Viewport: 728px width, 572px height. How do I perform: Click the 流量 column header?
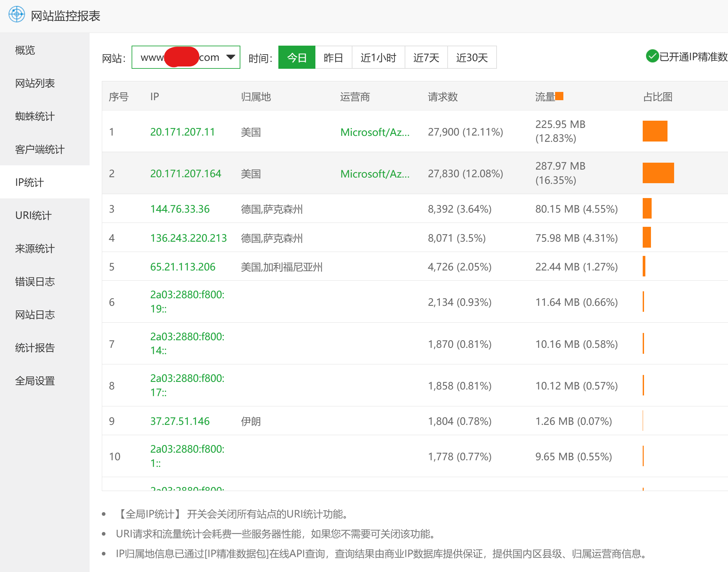point(545,97)
